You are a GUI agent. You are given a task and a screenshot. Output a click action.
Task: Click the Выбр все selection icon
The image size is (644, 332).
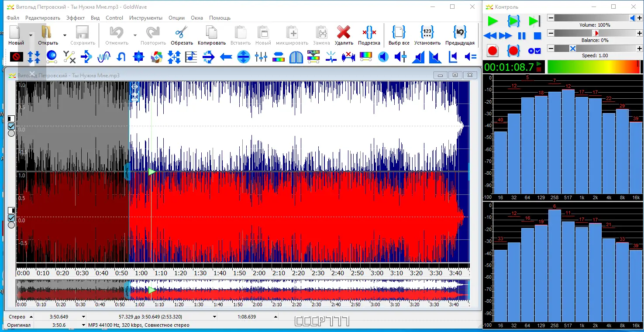pos(399,33)
